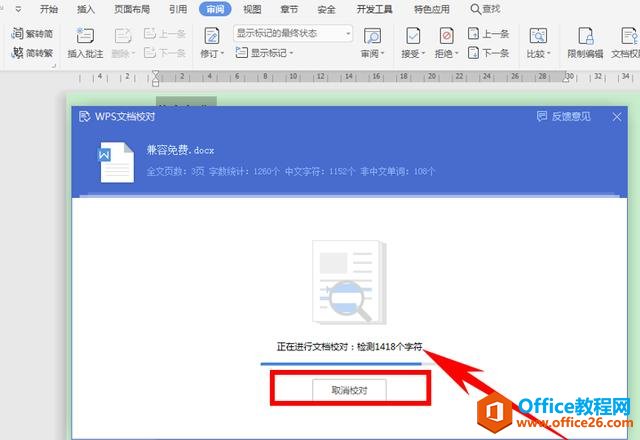Image resolution: width=640 pixels, height=440 pixels.
Task: Open the 安全 tab
Action: point(327,9)
